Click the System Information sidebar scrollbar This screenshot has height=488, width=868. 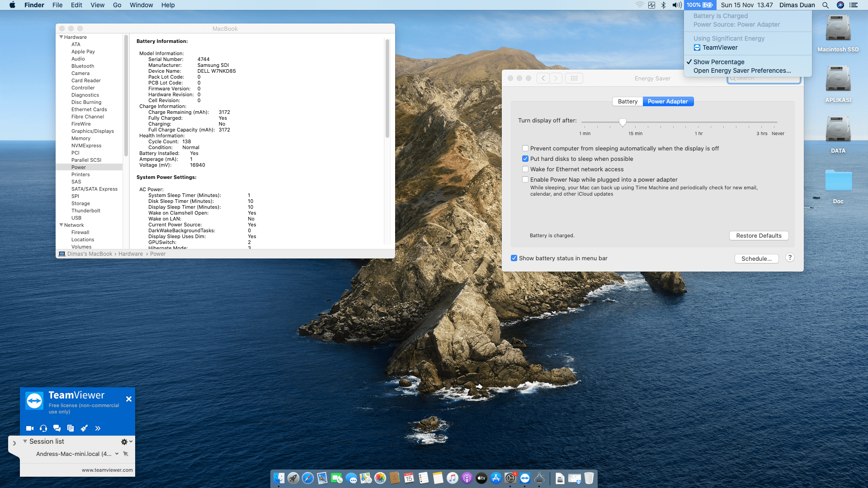pos(126,95)
